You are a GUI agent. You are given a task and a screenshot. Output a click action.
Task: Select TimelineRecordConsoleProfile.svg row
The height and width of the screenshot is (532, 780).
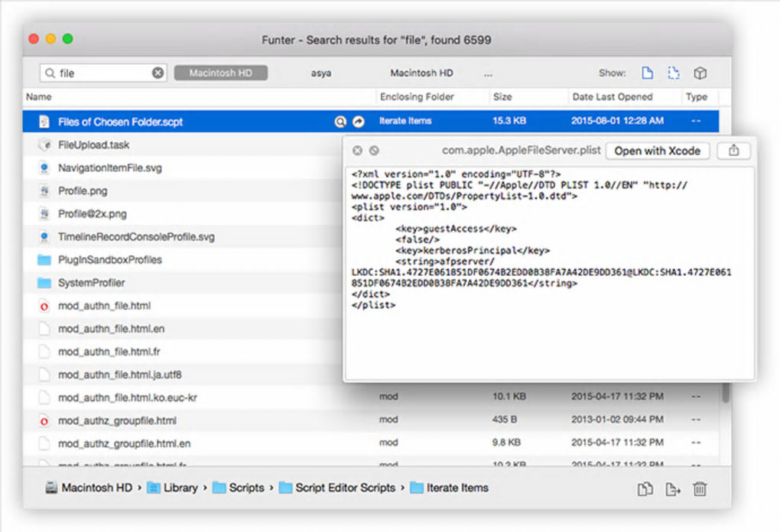point(183,237)
